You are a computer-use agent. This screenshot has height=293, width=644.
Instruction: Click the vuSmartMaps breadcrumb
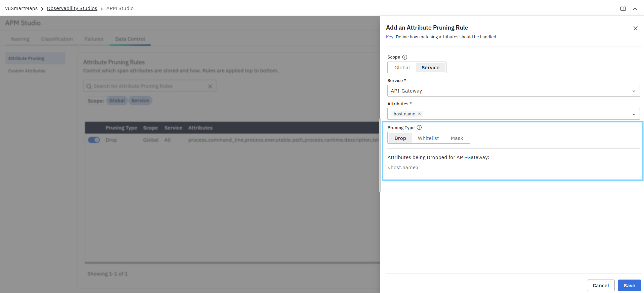(22, 8)
